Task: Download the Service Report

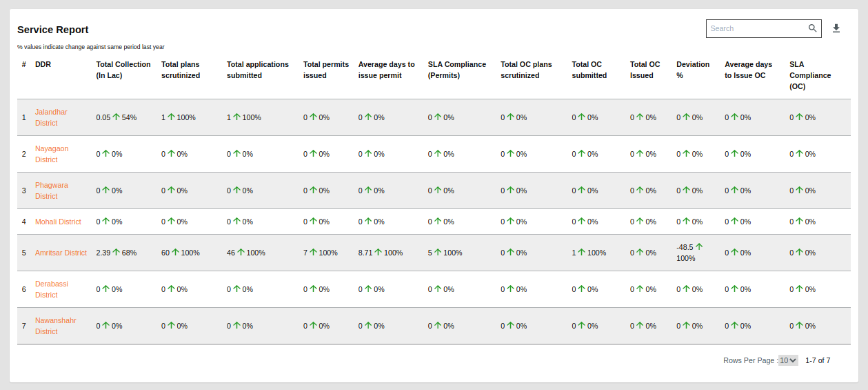Action: [836, 28]
